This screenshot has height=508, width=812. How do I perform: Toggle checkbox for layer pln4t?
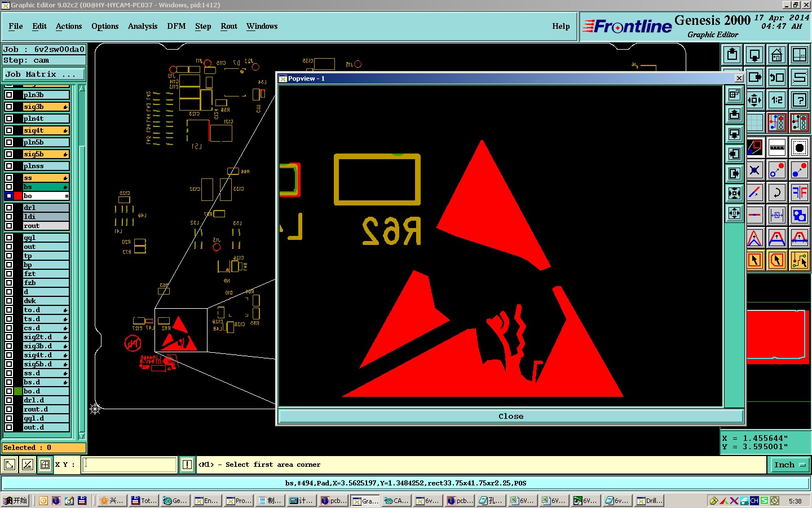9,119
